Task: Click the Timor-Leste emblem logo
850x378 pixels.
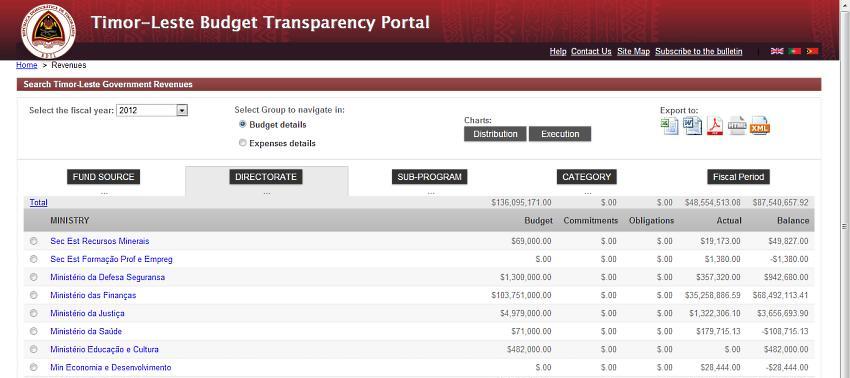Action: tap(49, 31)
